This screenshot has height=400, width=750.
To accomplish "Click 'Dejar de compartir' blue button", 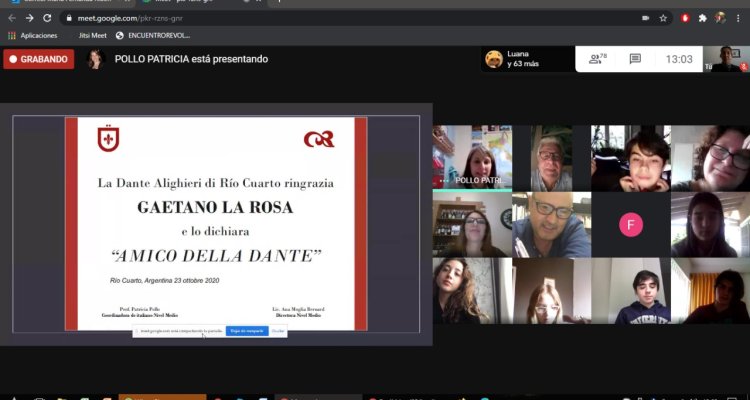I will pos(247,331).
